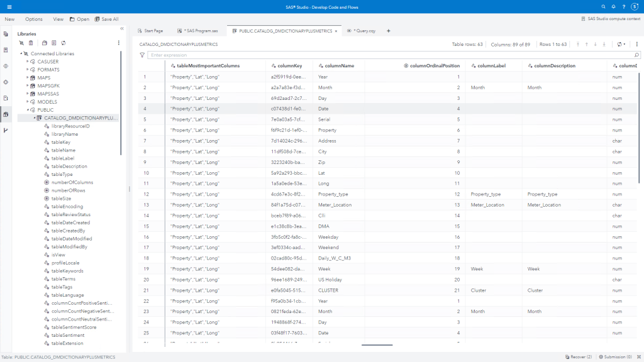Click the Save All button

[x=107, y=19]
